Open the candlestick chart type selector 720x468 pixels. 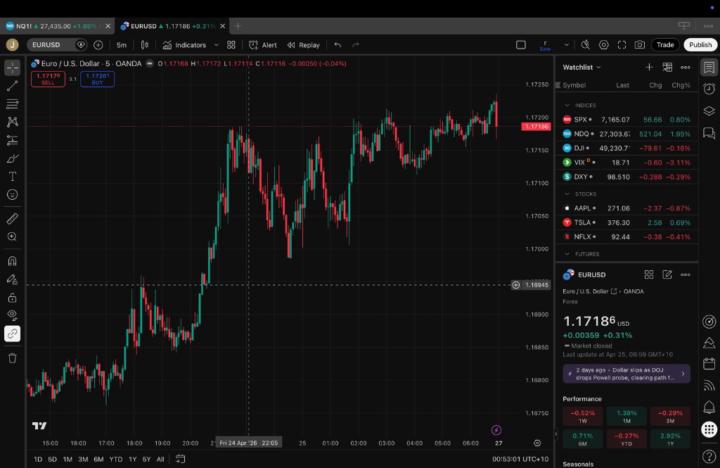tap(145, 45)
